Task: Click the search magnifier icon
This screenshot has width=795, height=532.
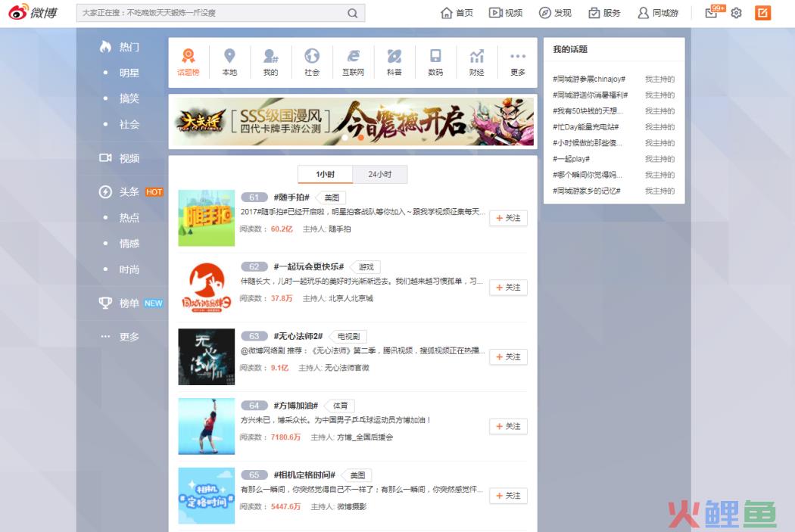Action: coord(352,13)
